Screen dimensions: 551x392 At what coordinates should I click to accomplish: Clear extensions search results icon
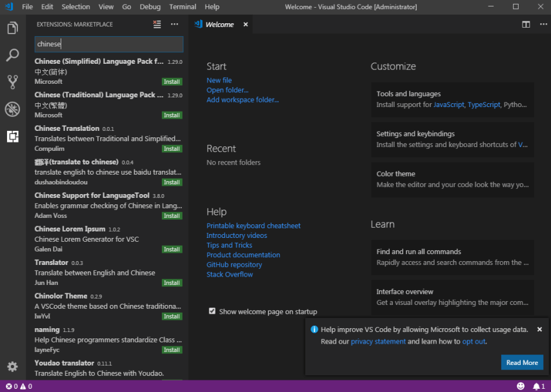[x=157, y=24]
